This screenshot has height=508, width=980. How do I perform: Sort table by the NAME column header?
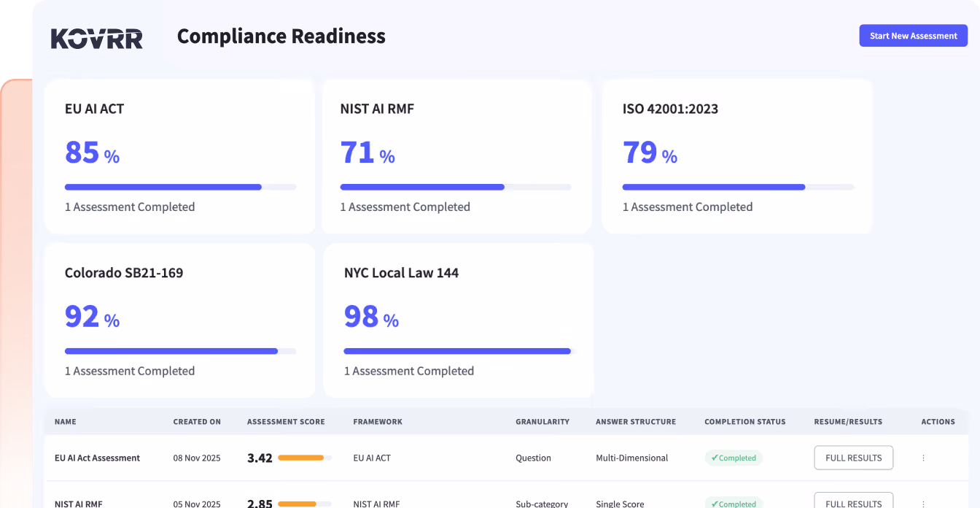point(65,422)
